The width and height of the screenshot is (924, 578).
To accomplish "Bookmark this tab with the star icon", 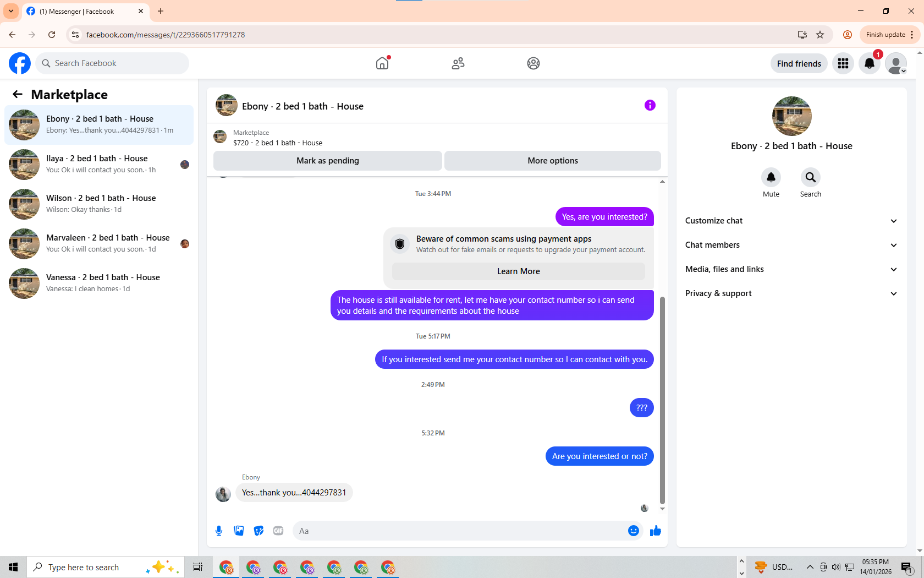I will (820, 35).
